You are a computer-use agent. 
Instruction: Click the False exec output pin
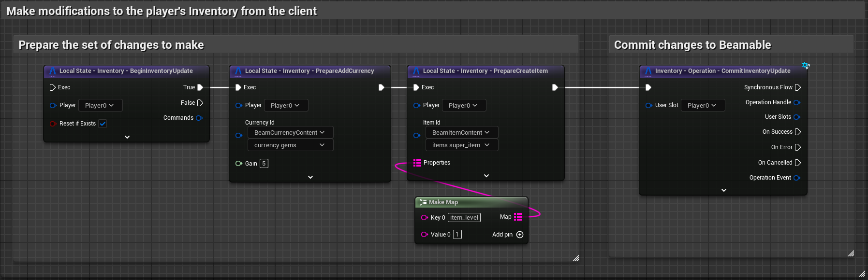(x=200, y=103)
